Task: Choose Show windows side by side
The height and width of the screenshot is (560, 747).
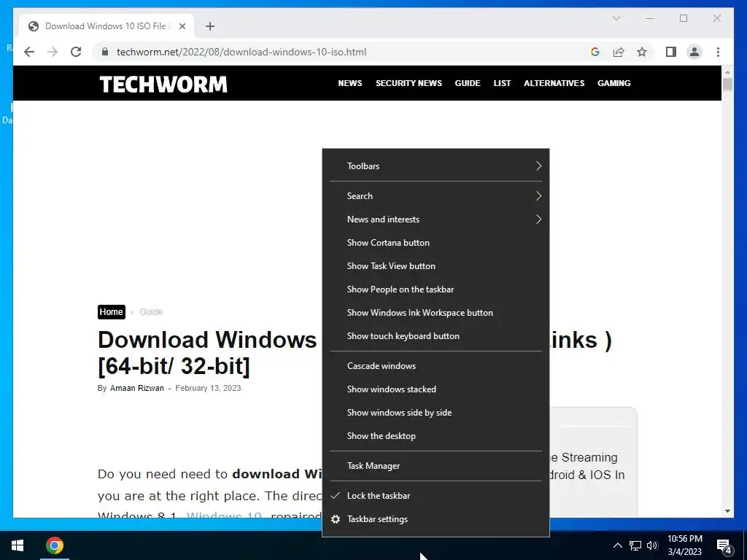Action: point(436,413)
